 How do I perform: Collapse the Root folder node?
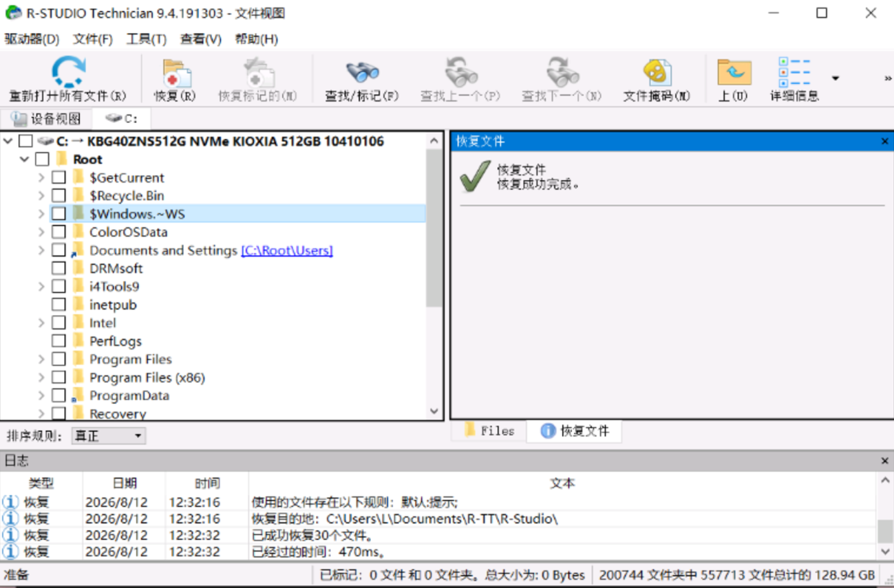click(x=25, y=160)
